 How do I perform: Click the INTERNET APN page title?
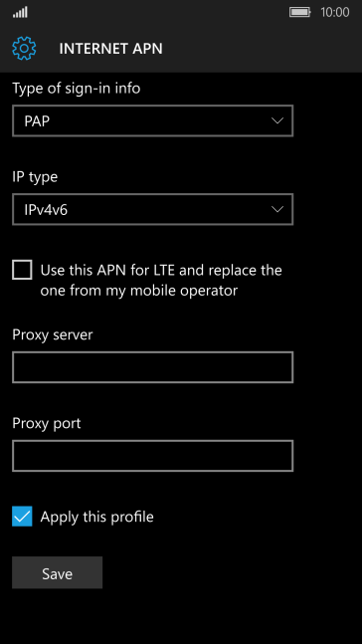(x=110, y=49)
